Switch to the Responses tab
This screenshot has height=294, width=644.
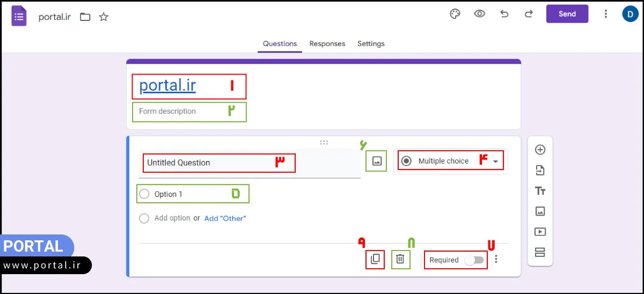coord(327,44)
